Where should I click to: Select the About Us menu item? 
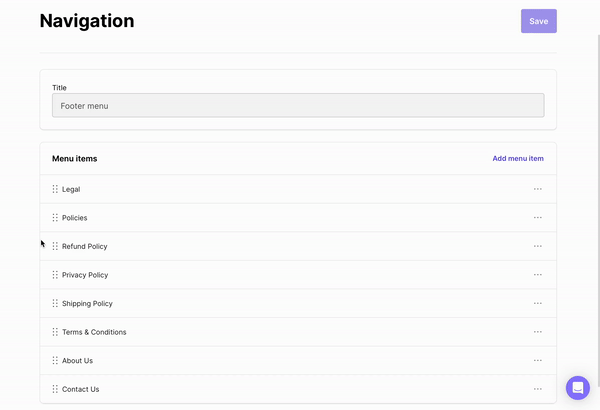(x=77, y=361)
